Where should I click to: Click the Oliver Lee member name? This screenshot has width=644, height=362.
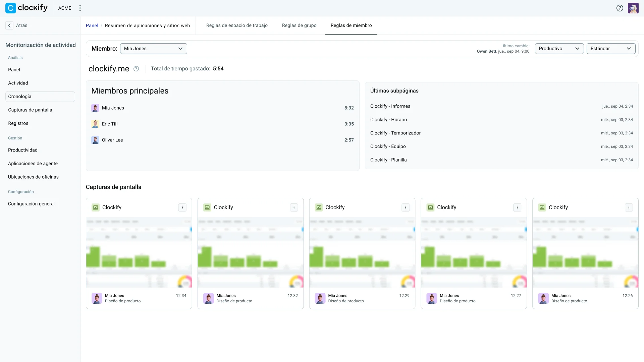point(112,140)
